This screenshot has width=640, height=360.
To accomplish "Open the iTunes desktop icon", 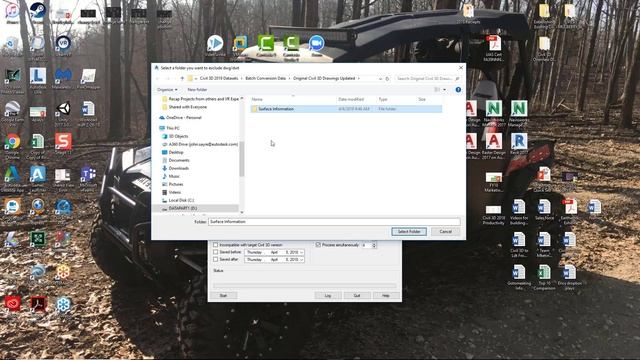I will [12, 11].
